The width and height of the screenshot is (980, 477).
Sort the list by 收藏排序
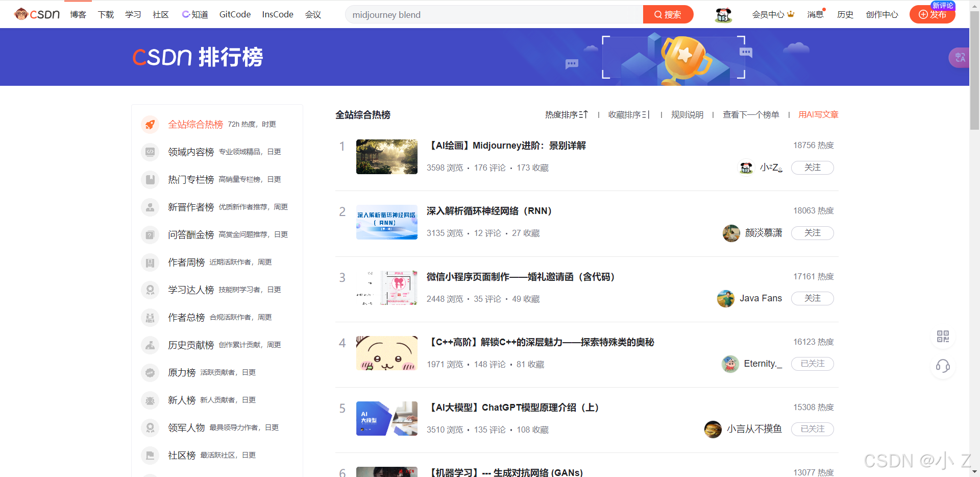(629, 115)
